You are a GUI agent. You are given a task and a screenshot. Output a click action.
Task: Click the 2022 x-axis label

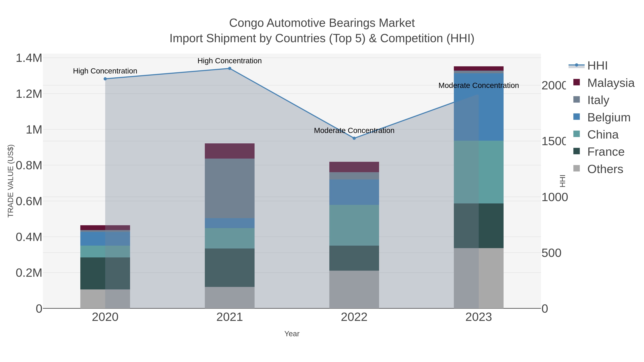pyautogui.click(x=354, y=317)
